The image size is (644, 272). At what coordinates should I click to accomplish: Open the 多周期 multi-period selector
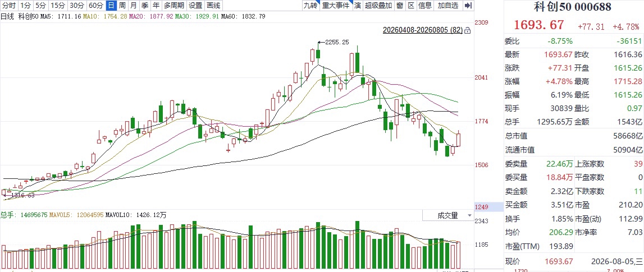(173, 6)
